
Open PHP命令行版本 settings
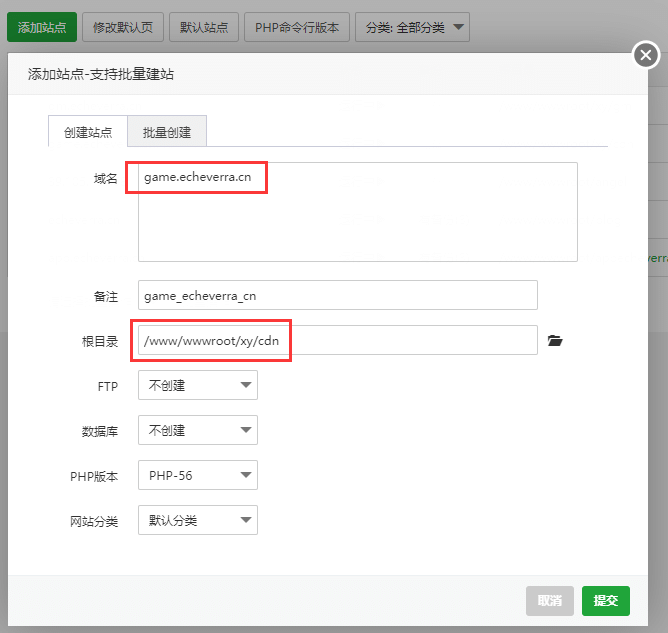297,27
